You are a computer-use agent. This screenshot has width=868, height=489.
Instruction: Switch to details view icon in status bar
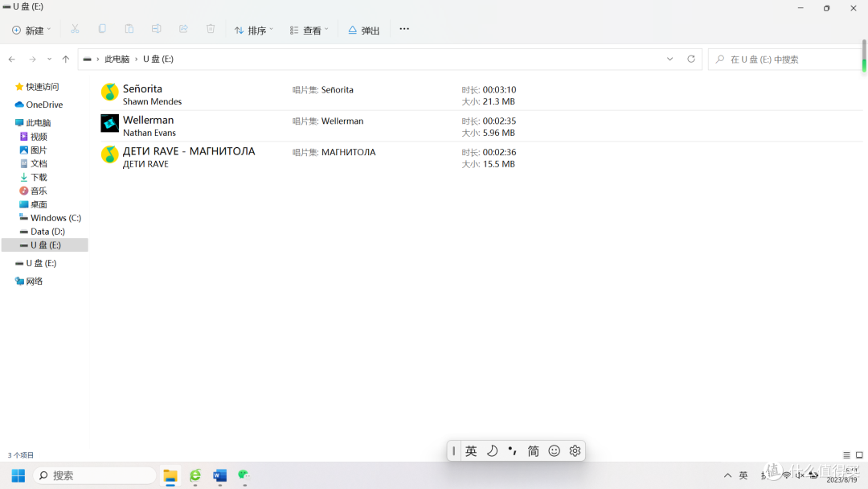coord(846,455)
